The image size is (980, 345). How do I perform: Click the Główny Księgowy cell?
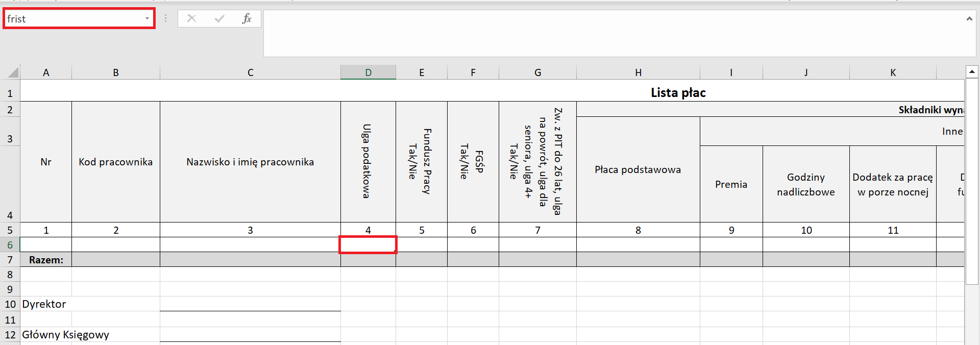pos(66,335)
